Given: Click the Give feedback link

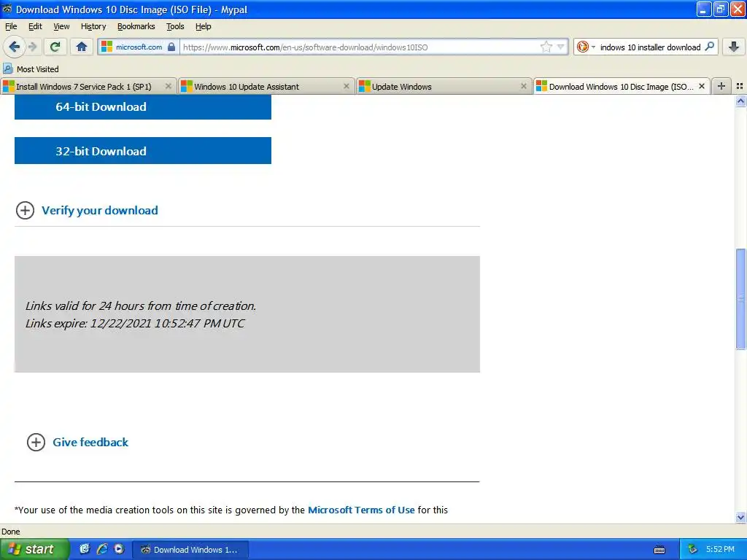Looking at the screenshot, I should click(90, 442).
